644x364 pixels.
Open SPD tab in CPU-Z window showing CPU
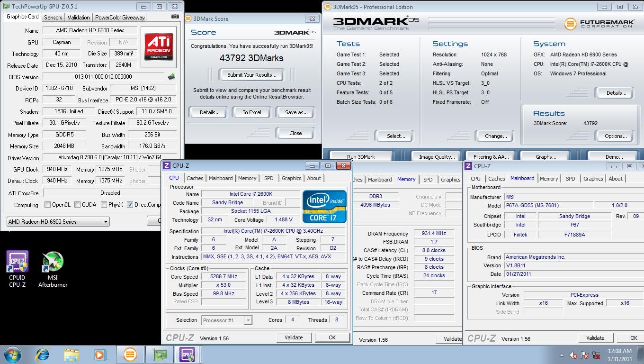pyautogui.click(x=269, y=178)
